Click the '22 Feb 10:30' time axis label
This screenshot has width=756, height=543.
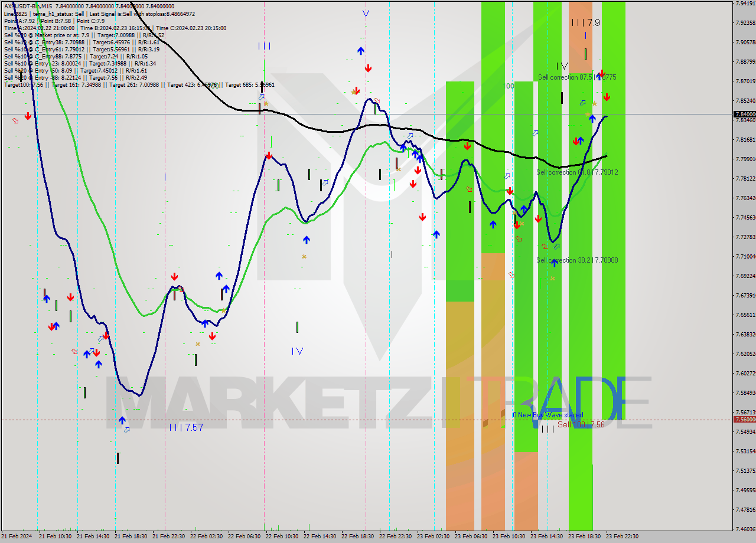(x=282, y=537)
